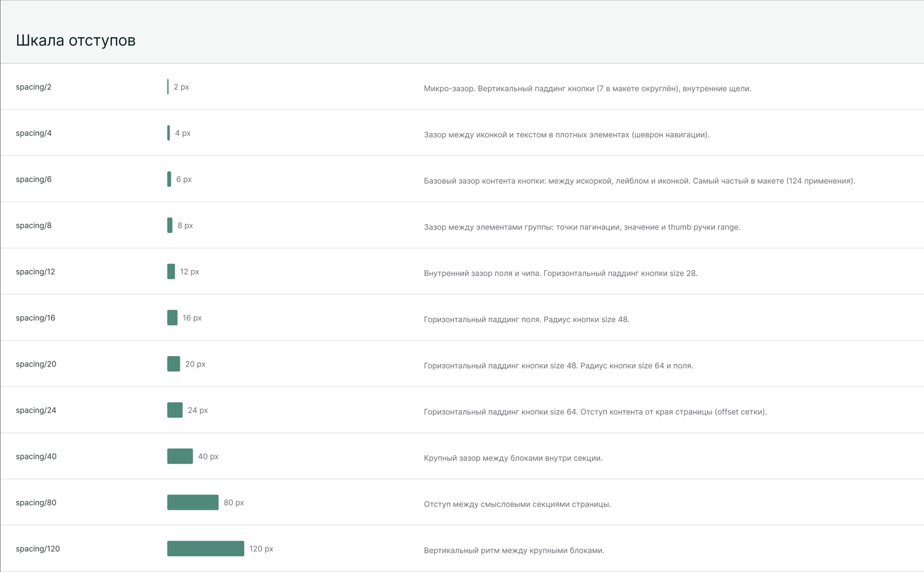Click the description "Отступ между смысловыми секциями страницы"
The height and width of the screenshot is (572, 924).
coord(517,504)
